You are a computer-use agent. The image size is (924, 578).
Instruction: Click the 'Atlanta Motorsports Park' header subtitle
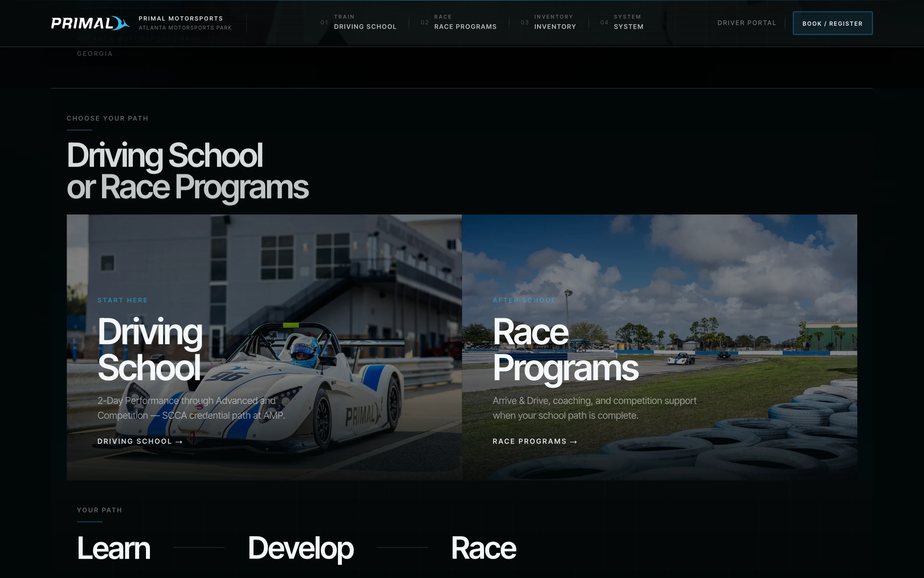185,28
